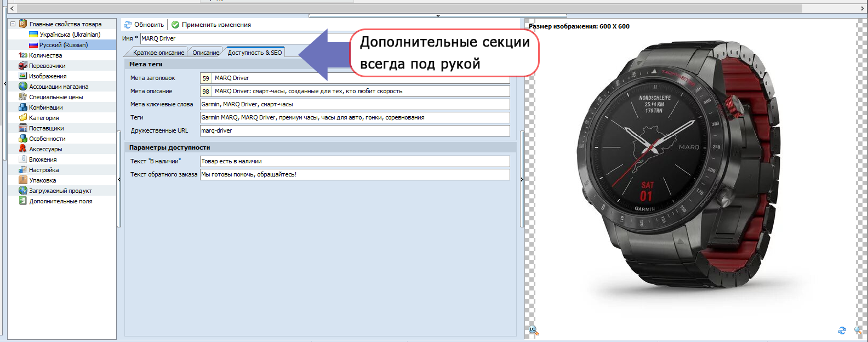Click the Текст обратного заказа field
The image size is (868, 342).
pos(355,174)
